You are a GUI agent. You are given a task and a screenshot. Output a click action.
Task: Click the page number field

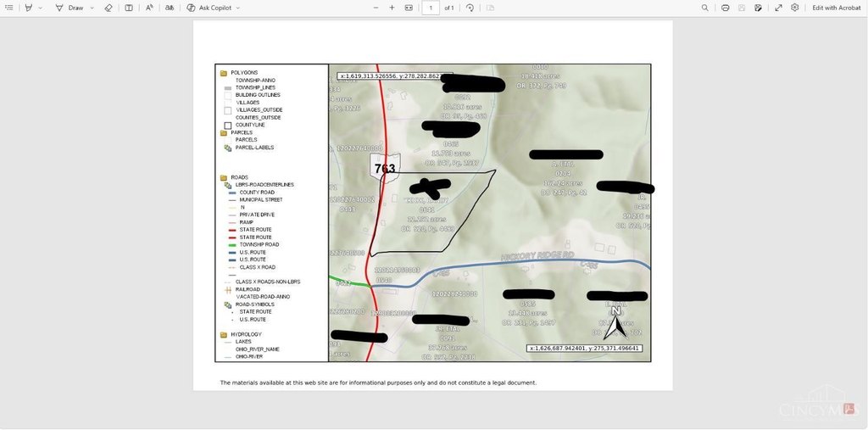coord(431,8)
